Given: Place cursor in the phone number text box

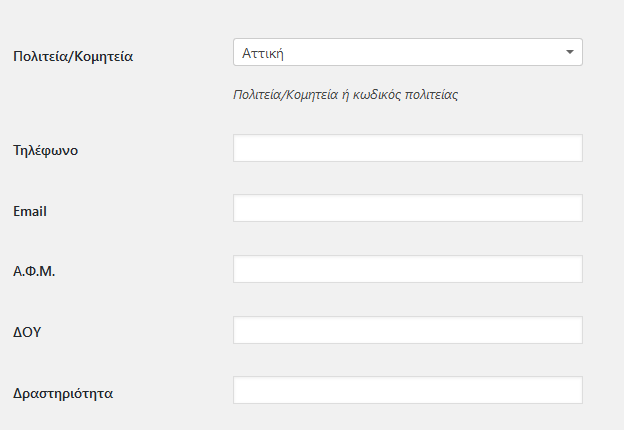Looking at the screenshot, I should [407, 148].
